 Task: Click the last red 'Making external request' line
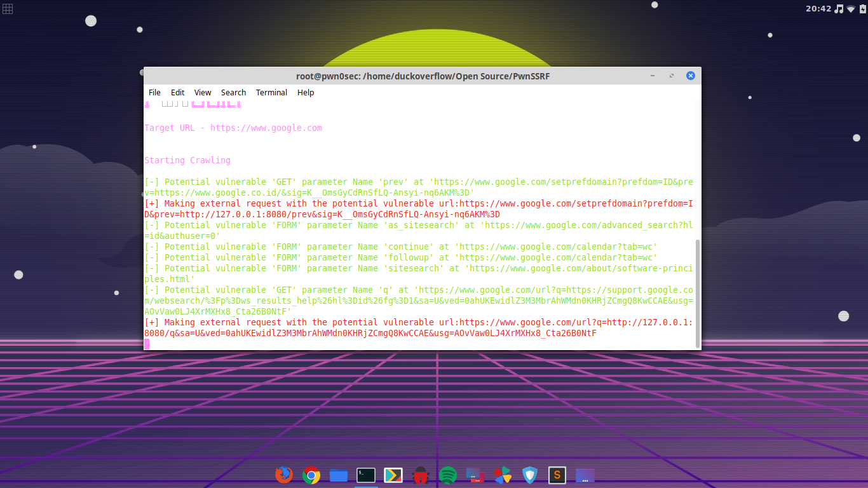point(419,327)
